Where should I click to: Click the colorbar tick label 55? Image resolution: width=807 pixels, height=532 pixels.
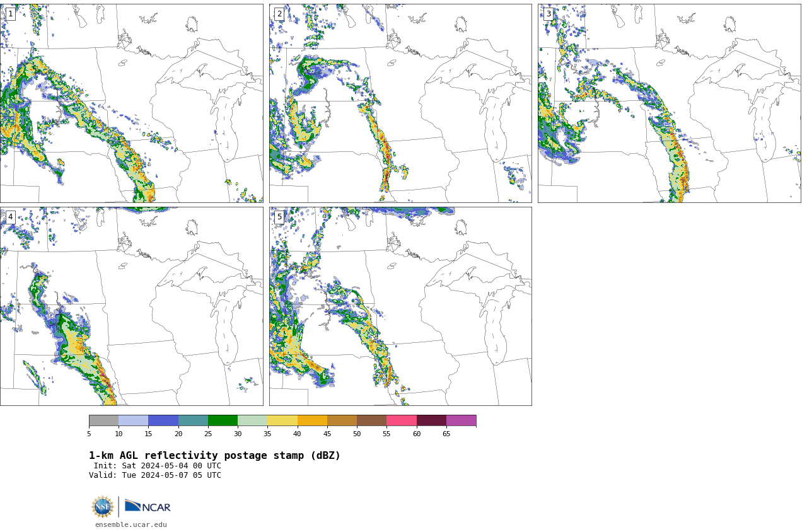386,434
